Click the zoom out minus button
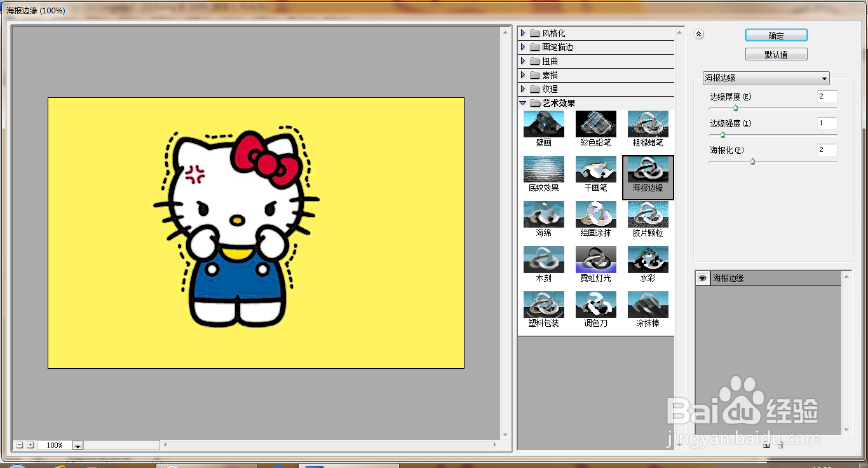 tap(20, 445)
